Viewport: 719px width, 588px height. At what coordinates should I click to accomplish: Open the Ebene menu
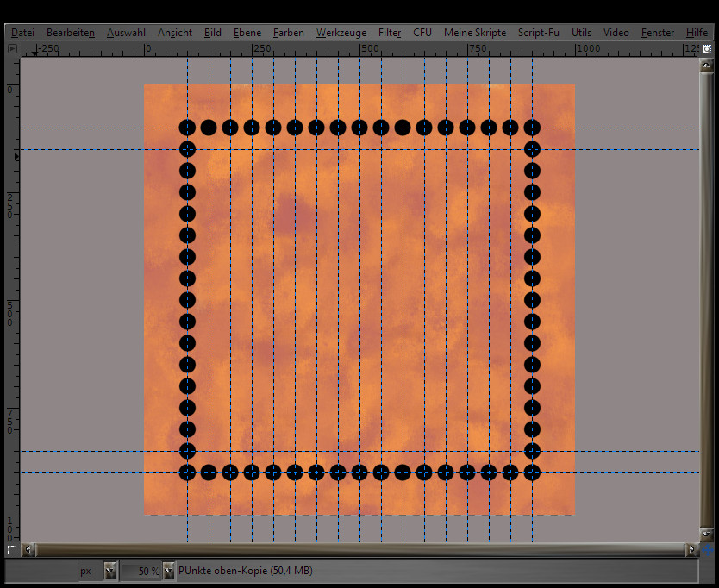point(247,33)
